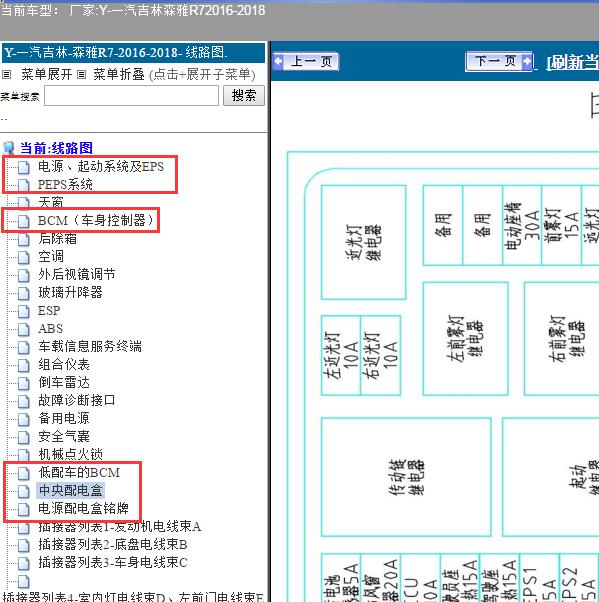Viewport: 599px width, 602px height.
Task: Click page icon beside 电源、起动系统及EPS
Action: click(23, 167)
